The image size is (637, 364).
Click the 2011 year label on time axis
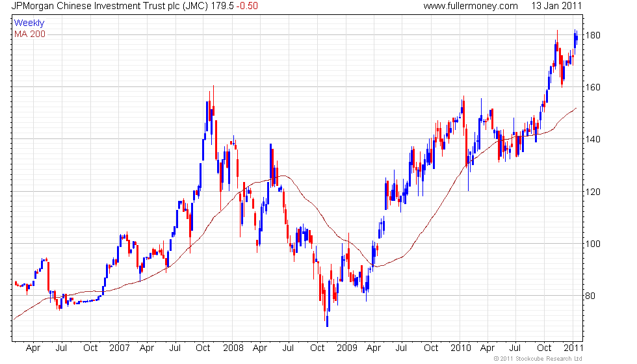click(573, 348)
